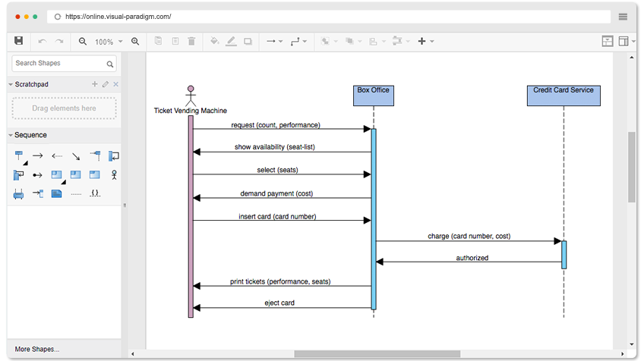Open the panel layout dropdown at far right

(x=627, y=41)
